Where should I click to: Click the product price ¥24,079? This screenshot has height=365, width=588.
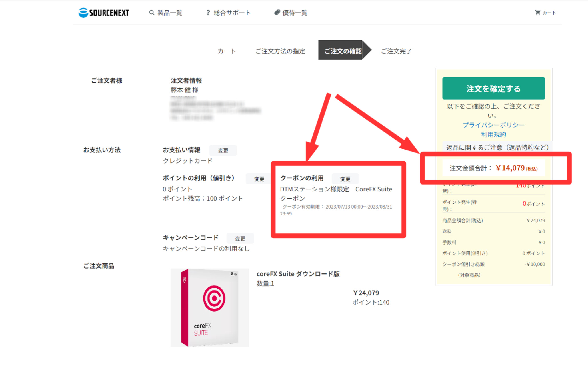click(366, 293)
